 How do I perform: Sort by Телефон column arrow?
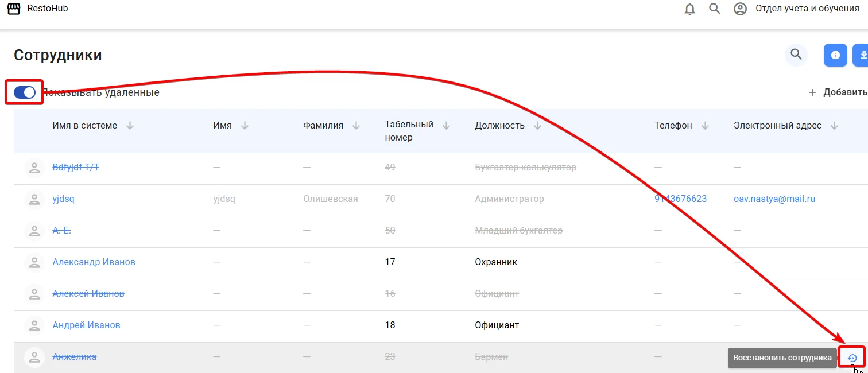(x=705, y=126)
